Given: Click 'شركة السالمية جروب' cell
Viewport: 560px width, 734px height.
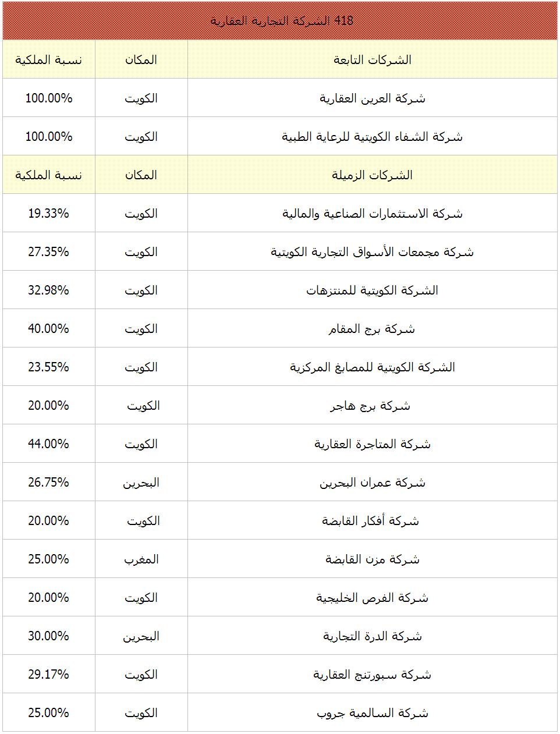Looking at the screenshot, I should pos(373,712).
